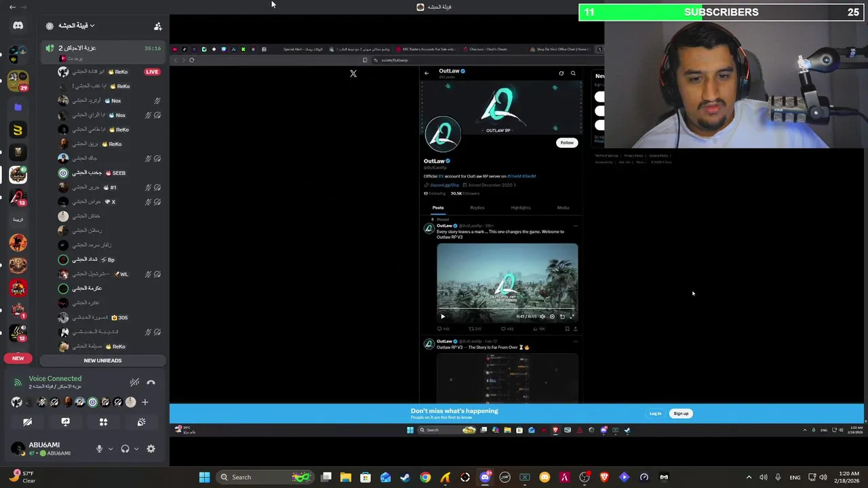868x488 pixels.
Task: Switch to the Posts tab
Action: point(438,207)
